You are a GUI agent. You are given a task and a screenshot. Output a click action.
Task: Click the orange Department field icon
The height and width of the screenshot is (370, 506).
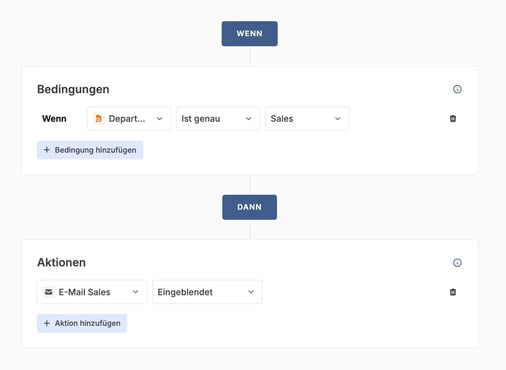click(x=98, y=118)
